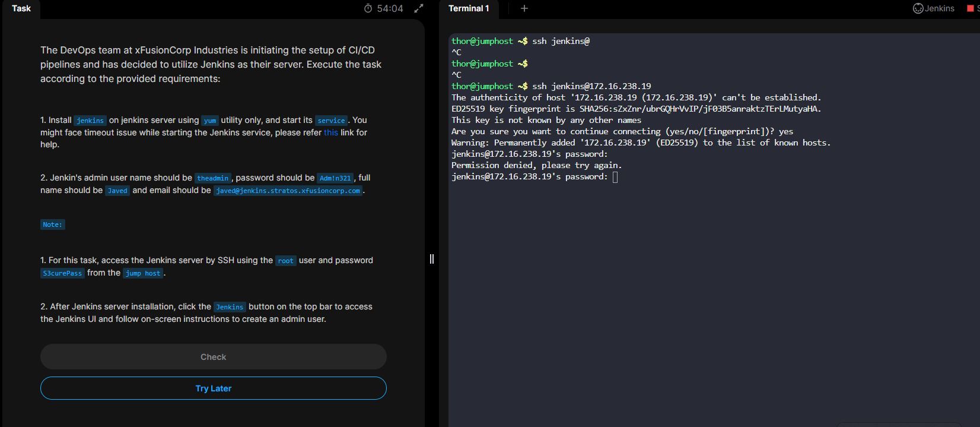Click the timer clock icon
Image resolution: width=980 pixels, height=427 pixels.
pyautogui.click(x=368, y=8)
